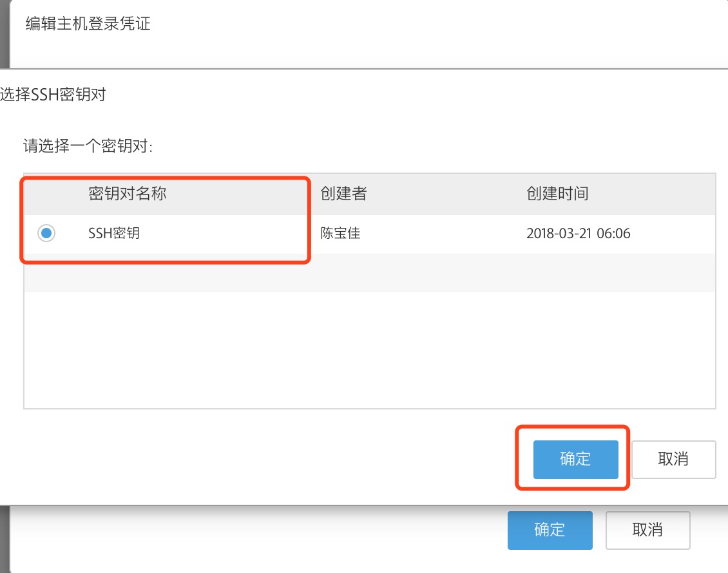728x573 pixels.
Task: Click the creation time 2018-03-21 06:06
Action: tap(578, 234)
